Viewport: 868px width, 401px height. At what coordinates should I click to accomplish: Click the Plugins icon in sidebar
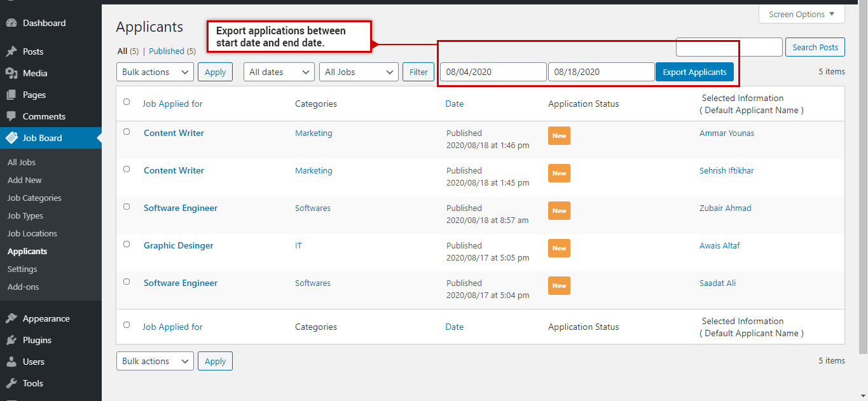click(14, 340)
